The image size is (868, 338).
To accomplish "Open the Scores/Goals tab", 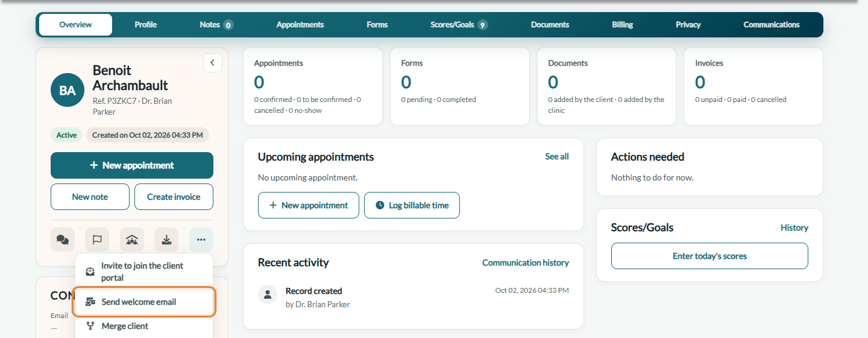I will (459, 25).
